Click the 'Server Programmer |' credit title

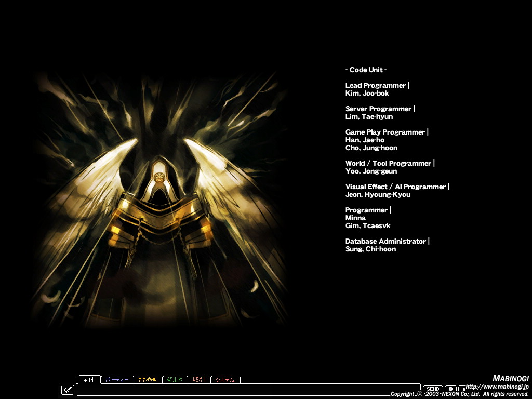point(380,109)
